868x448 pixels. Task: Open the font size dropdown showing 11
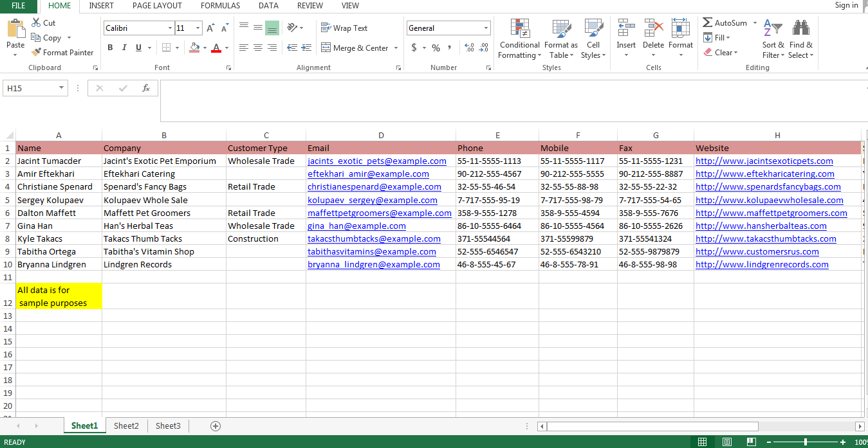tap(198, 28)
